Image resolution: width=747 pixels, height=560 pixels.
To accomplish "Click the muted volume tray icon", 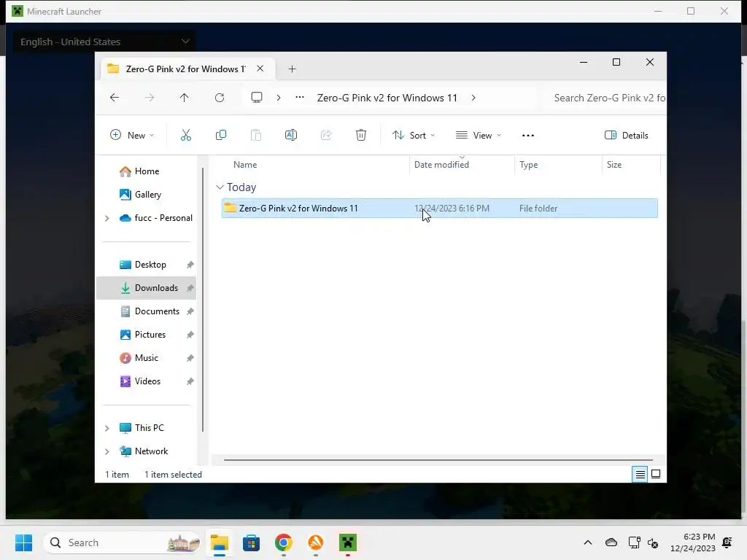I will click(653, 542).
